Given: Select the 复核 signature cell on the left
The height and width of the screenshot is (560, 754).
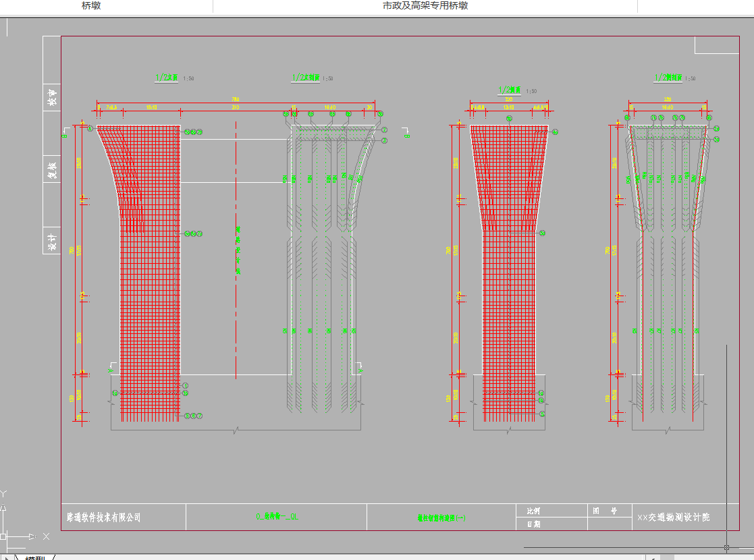Looking at the screenshot, I should tap(51, 168).
